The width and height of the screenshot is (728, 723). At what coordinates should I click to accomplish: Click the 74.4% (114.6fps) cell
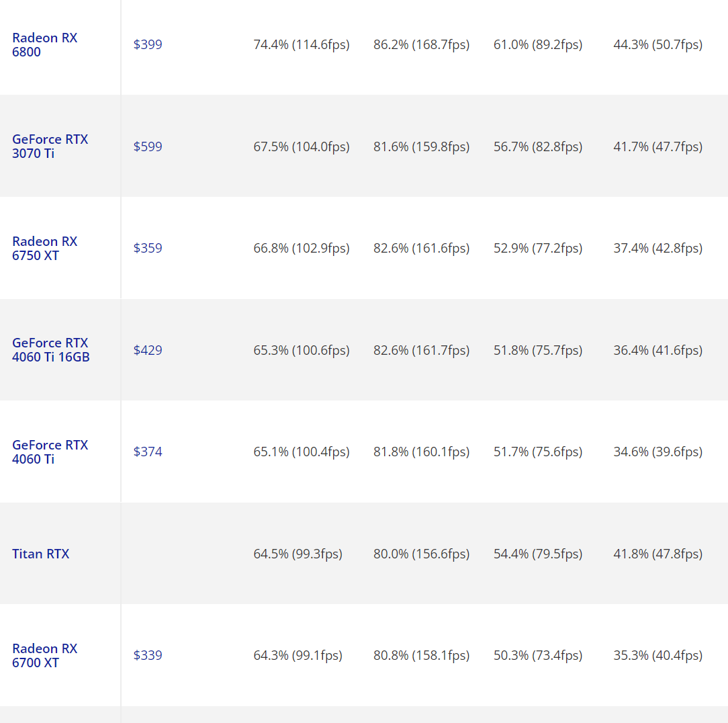[x=302, y=45]
